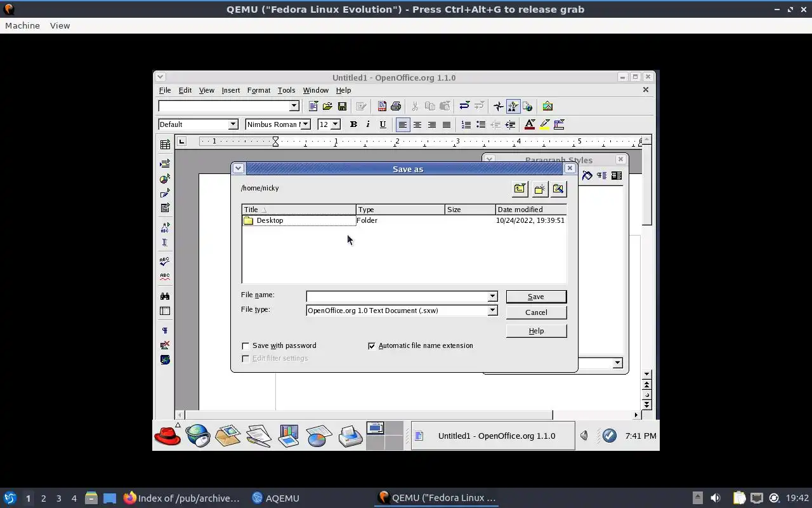Select Align Right paragraph icon

pos(431,124)
